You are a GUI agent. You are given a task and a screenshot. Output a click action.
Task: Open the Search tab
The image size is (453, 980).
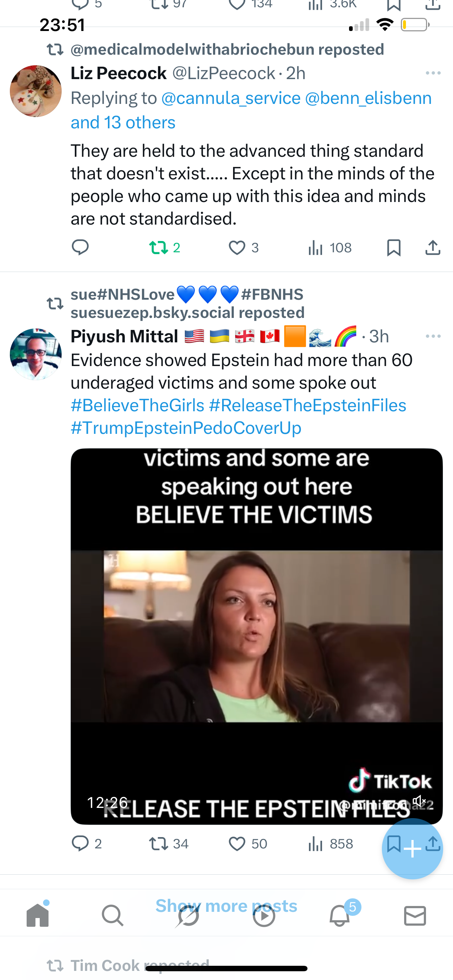(x=113, y=916)
